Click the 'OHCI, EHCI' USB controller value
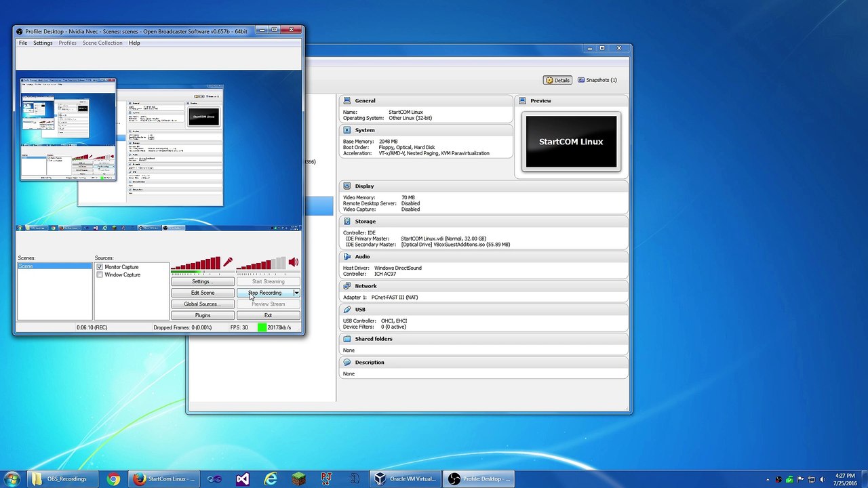Image resolution: width=868 pixels, height=488 pixels. tap(394, 321)
